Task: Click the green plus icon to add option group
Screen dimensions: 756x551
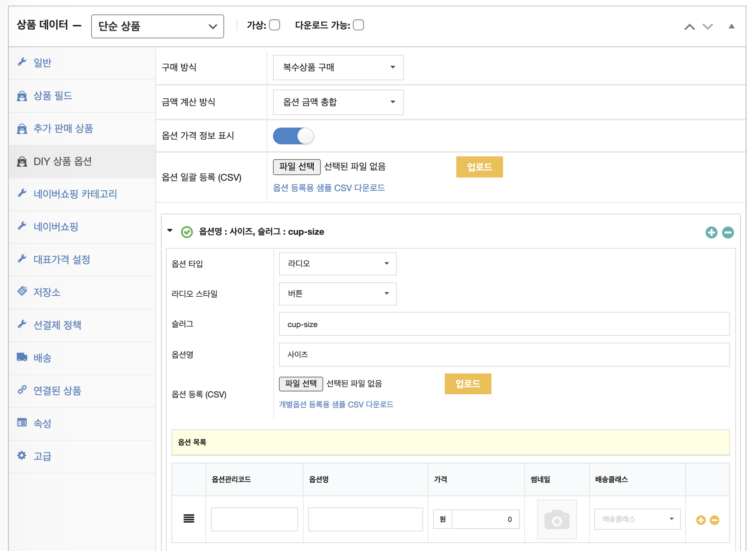Action: [711, 232]
